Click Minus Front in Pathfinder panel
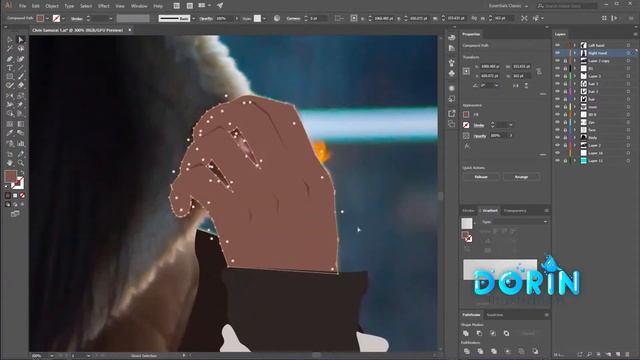 pos(480,333)
